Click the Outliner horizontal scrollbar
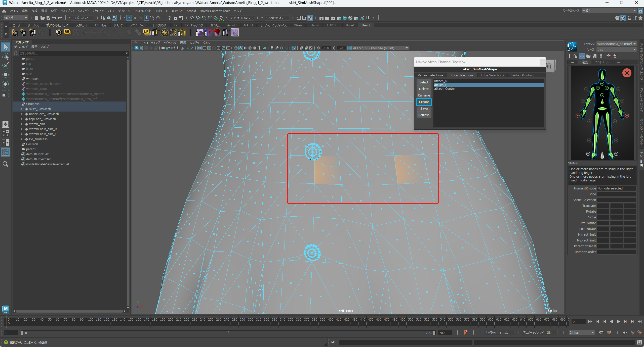The height and width of the screenshot is (347, 644). (x=69, y=311)
